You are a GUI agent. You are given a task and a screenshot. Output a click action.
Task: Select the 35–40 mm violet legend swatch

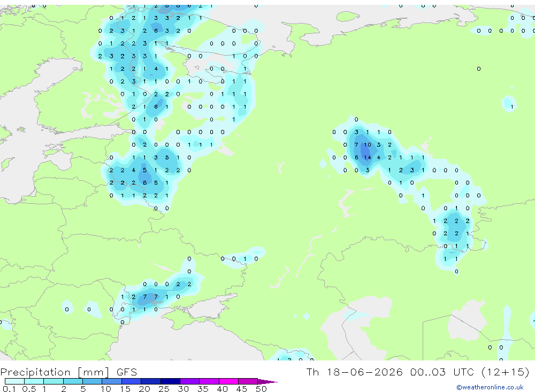[209, 381]
